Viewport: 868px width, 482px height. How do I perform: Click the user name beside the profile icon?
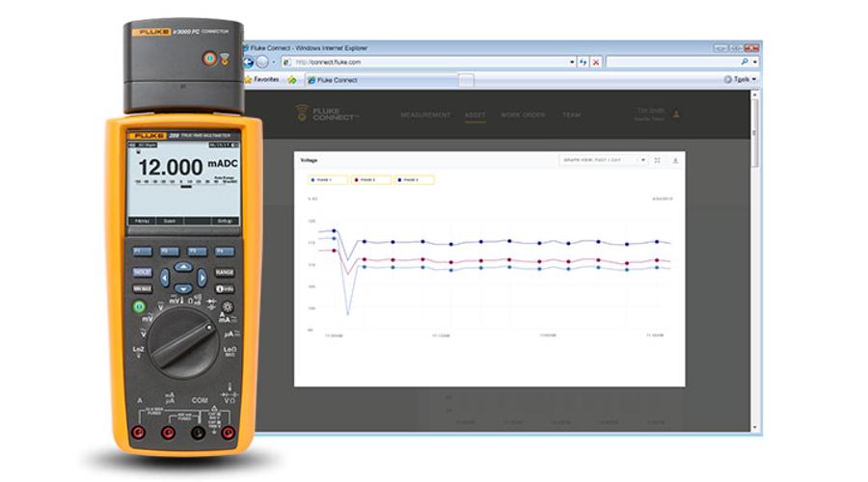tap(650, 111)
